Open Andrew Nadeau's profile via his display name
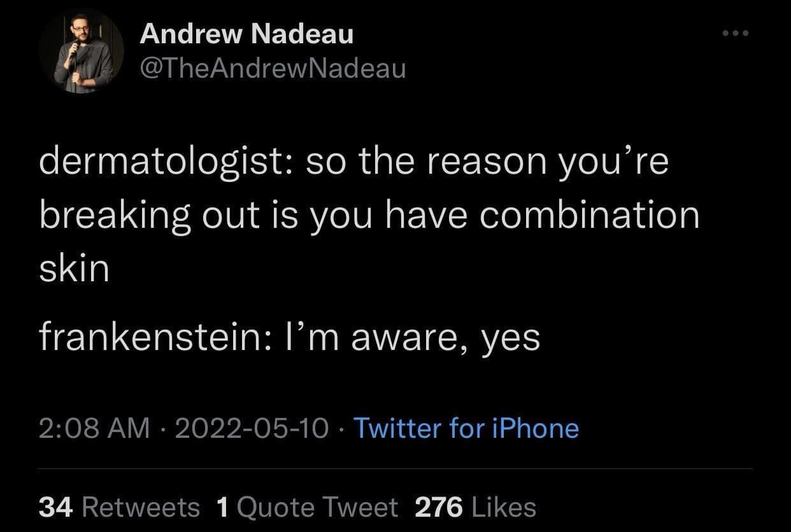791x532 pixels. (248, 34)
